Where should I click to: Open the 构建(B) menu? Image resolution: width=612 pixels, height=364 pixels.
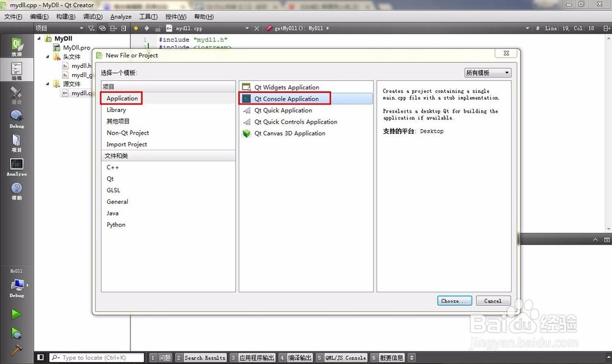coord(65,17)
